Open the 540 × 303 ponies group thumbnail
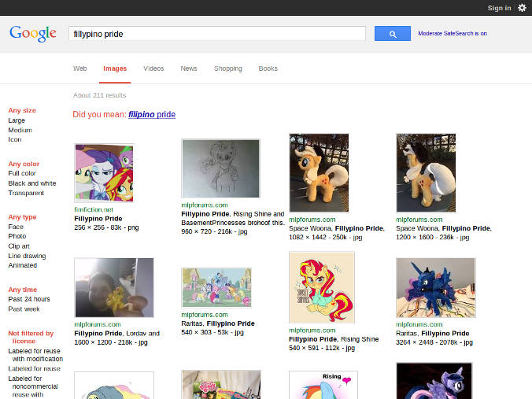Screen dimensions: 532x399 [216, 287]
